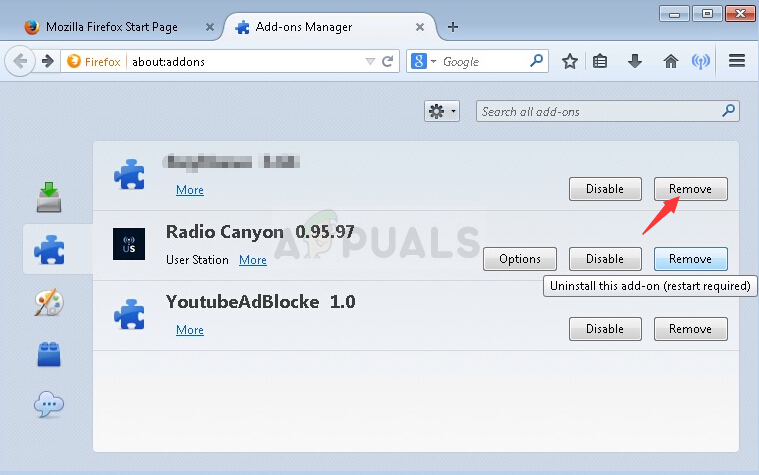The height and width of the screenshot is (475, 759).
Task: Go back with the back arrow button
Action: pyautogui.click(x=20, y=61)
